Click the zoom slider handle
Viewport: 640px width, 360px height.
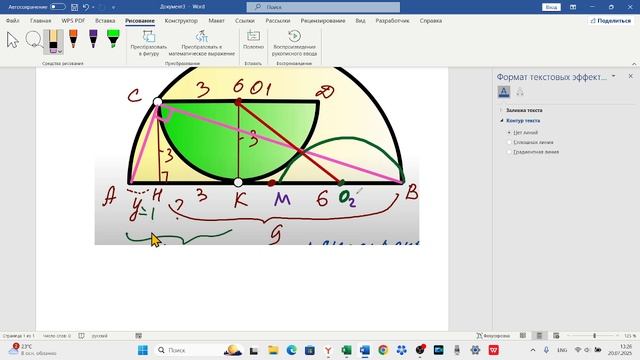pos(594,336)
